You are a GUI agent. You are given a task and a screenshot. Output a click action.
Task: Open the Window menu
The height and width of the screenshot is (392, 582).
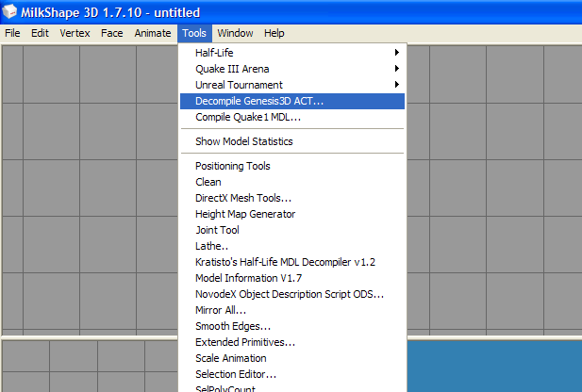(x=235, y=33)
